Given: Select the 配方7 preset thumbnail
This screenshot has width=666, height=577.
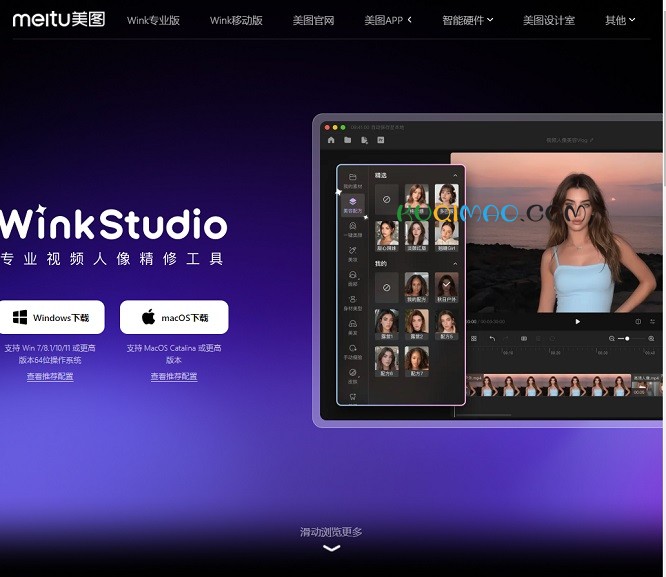Looking at the screenshot, I should 416,362.
